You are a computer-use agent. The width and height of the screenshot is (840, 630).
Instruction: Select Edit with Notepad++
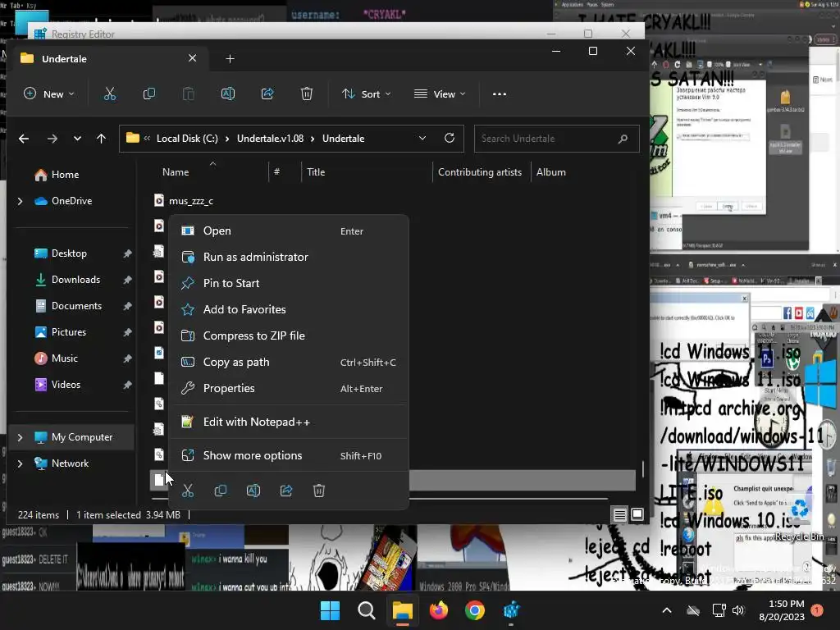tap(289, 422)
